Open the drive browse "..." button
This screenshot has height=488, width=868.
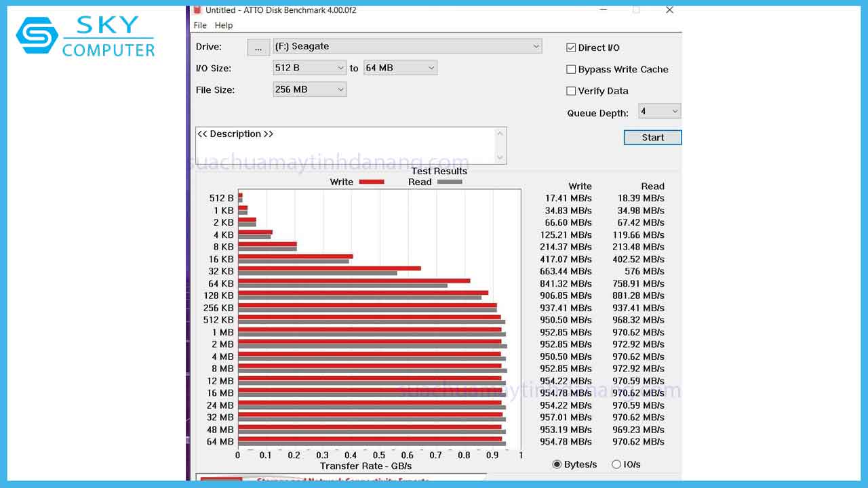coord(258,47)
